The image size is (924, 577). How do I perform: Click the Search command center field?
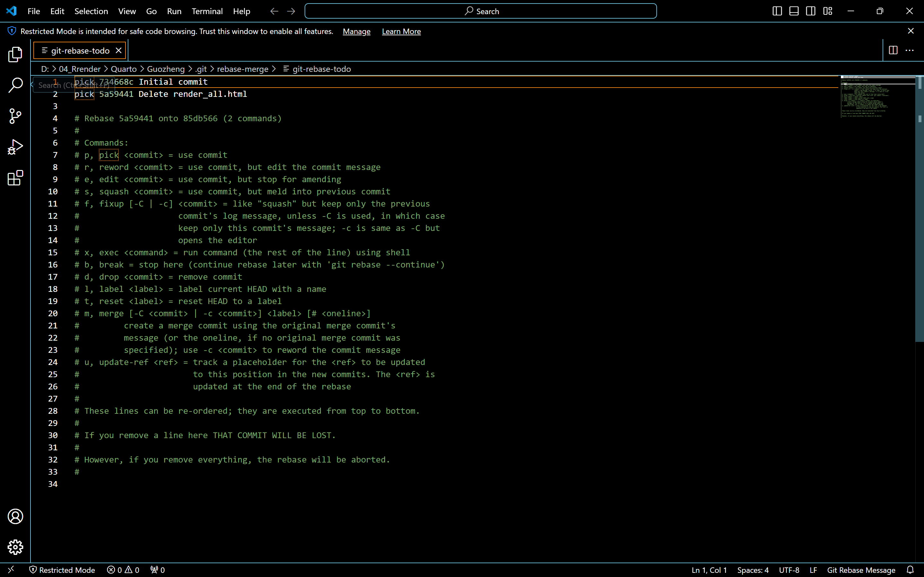coord(481,11)
